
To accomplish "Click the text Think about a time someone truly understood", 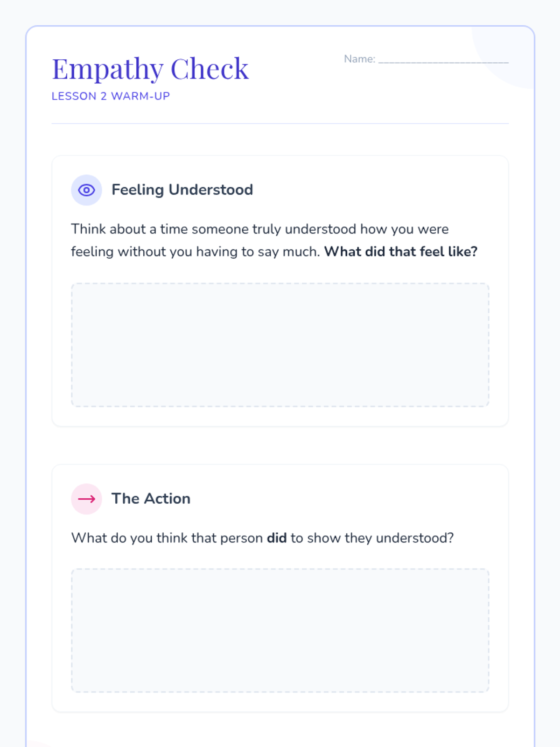I will pos(213,229).
